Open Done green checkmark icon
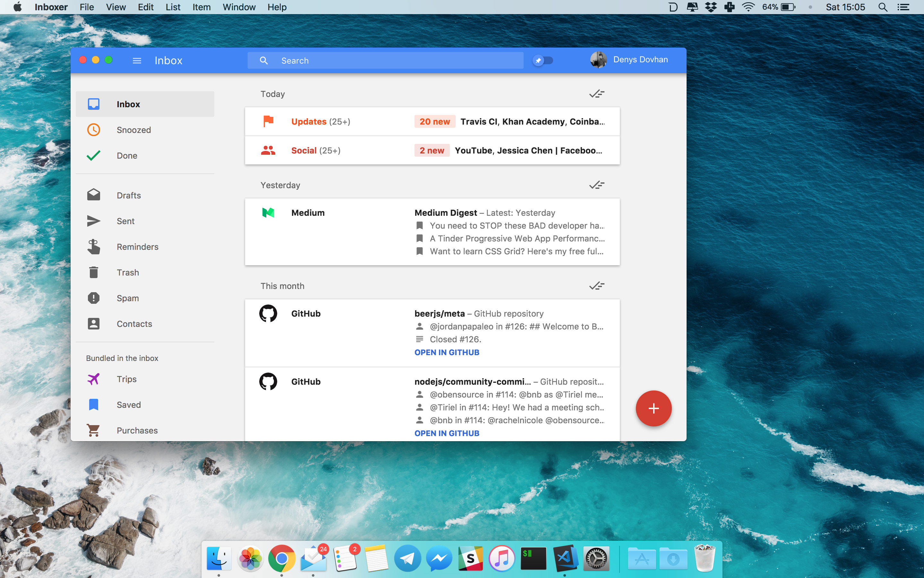Screen dimensions: 924x578 pos(94,156)
